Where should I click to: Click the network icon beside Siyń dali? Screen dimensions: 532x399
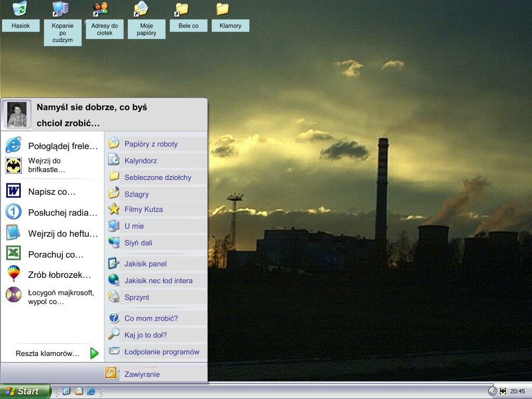pos(114,242)
